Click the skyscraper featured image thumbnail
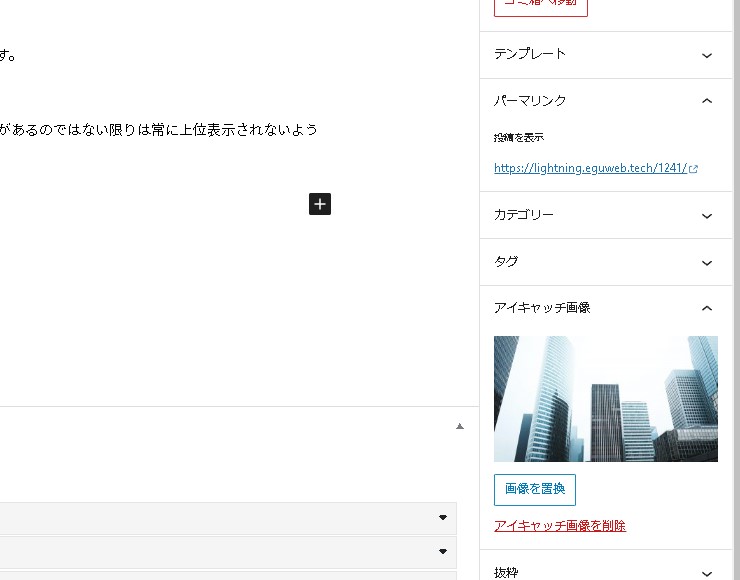Image resolution: width=740 pixels, height=580 pixels. click(605, 398)
